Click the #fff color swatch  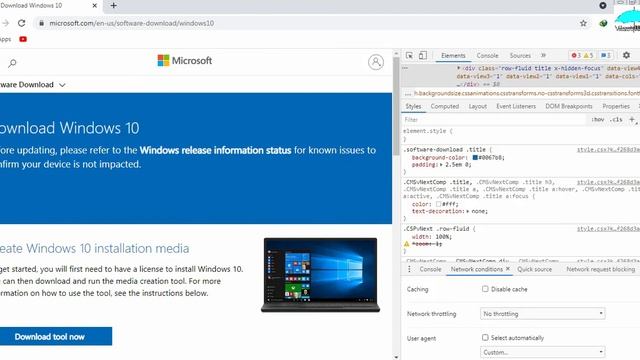point(438,204)
